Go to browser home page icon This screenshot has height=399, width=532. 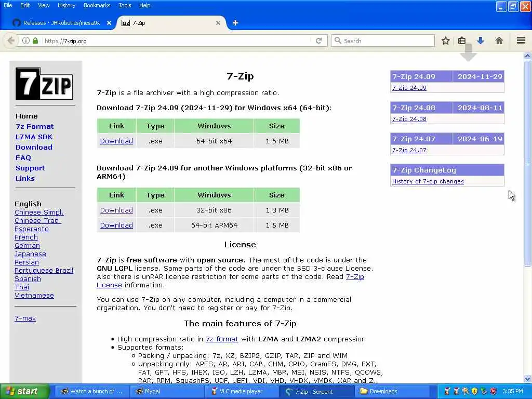[x=499, y=41]
